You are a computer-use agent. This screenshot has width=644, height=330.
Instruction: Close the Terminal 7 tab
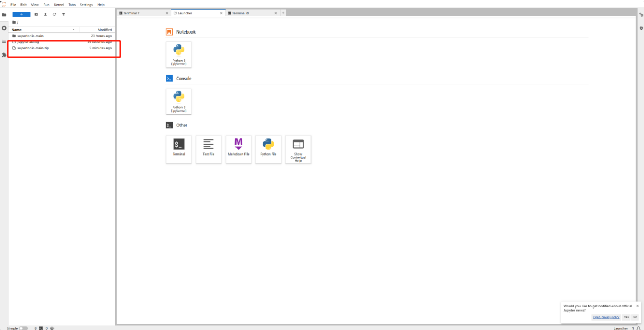click(167, 13)
